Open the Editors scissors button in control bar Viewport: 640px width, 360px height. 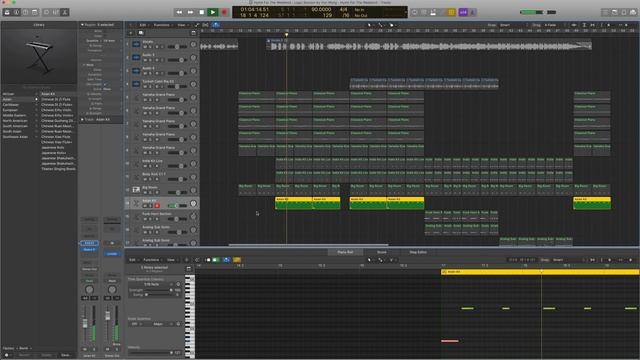click(x=64, y=12)
